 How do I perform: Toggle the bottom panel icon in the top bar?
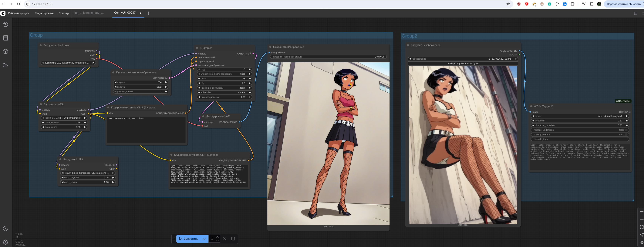pyautogui.click(x=636, y=13)
